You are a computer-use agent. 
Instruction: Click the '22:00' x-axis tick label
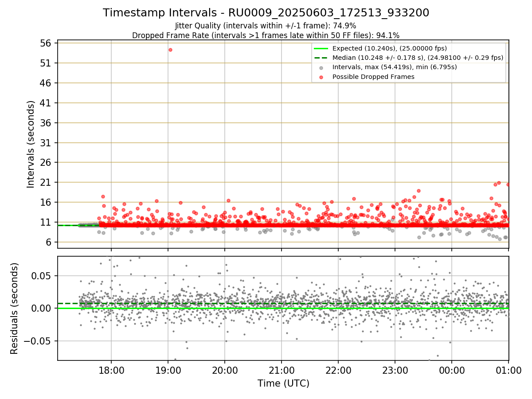pyautogui.click(x=338, y=370)
